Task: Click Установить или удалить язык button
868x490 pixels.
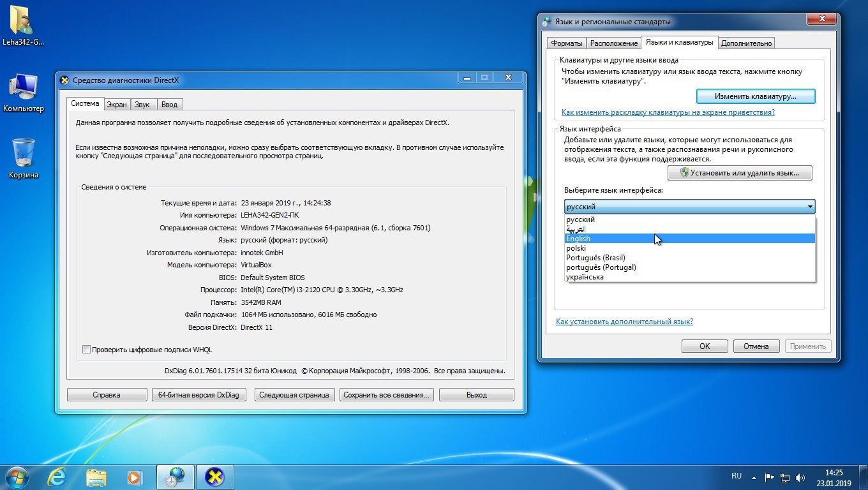Action: coord(740,173)
